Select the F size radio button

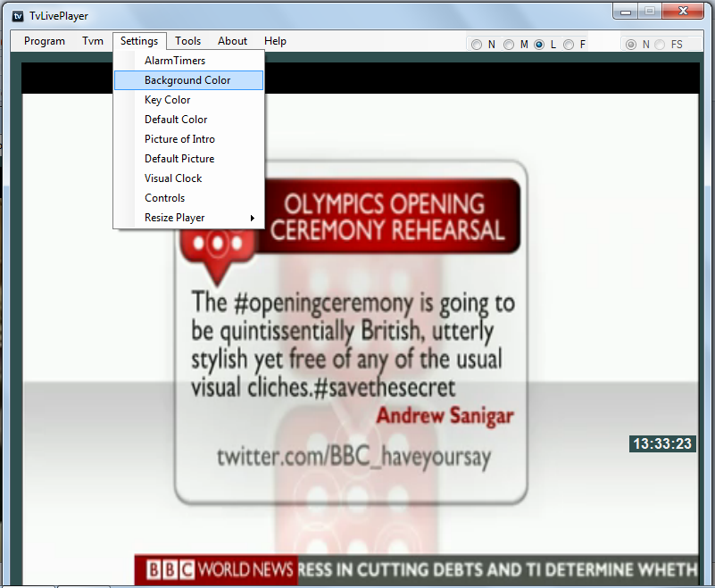point(569,45)
